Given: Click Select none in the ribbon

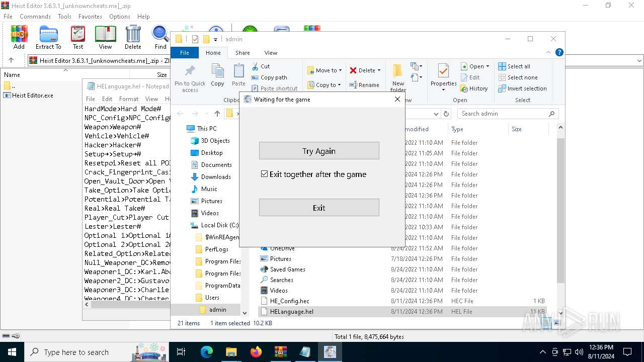Looking at the screenshot, I should pyautogui.click(x=518, y=77).
